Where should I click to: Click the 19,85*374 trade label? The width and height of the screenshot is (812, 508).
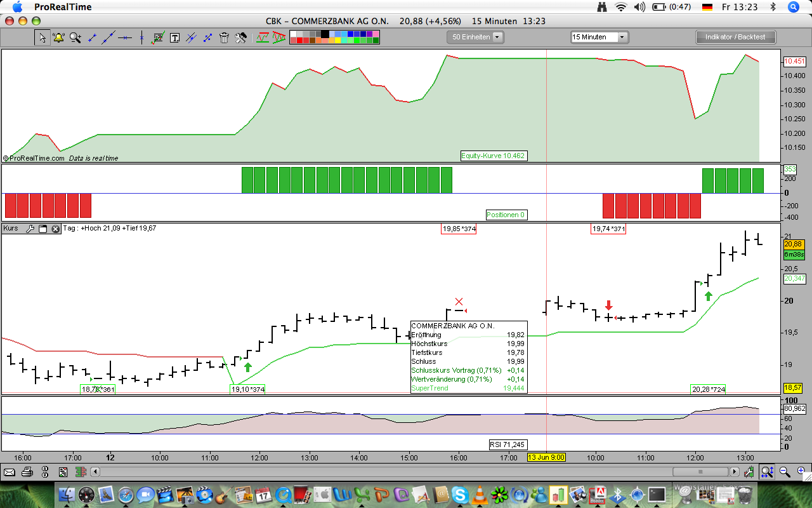(459, 229)
